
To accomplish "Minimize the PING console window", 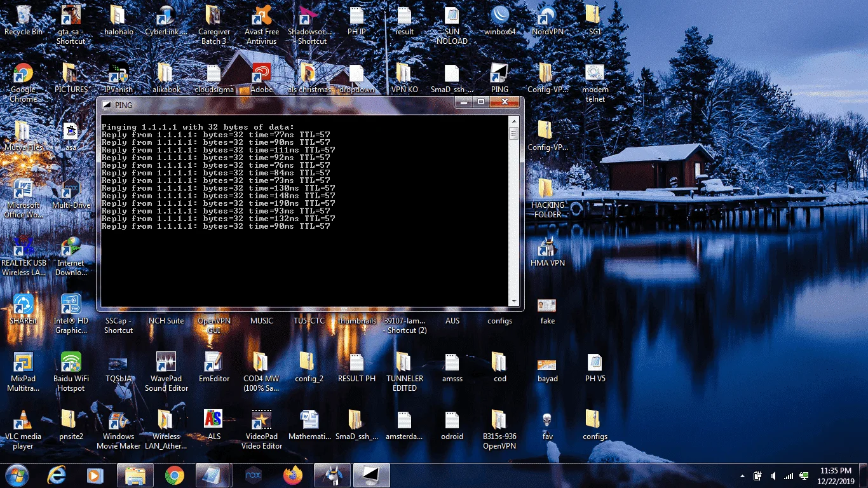I will pos(464,102).
